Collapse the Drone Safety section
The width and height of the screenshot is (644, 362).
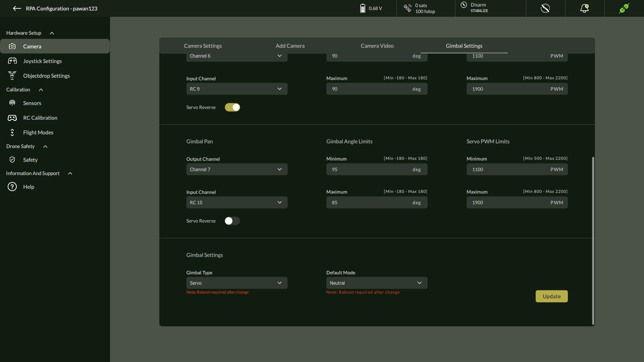coord(45,146)
